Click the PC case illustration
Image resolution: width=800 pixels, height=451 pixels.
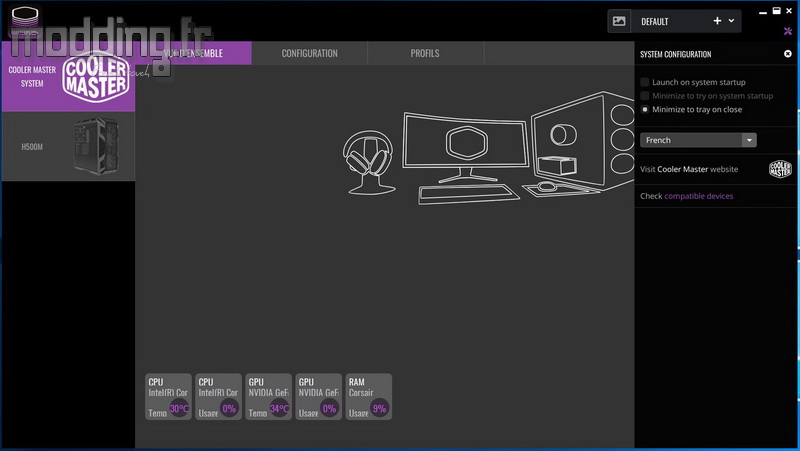583,139
